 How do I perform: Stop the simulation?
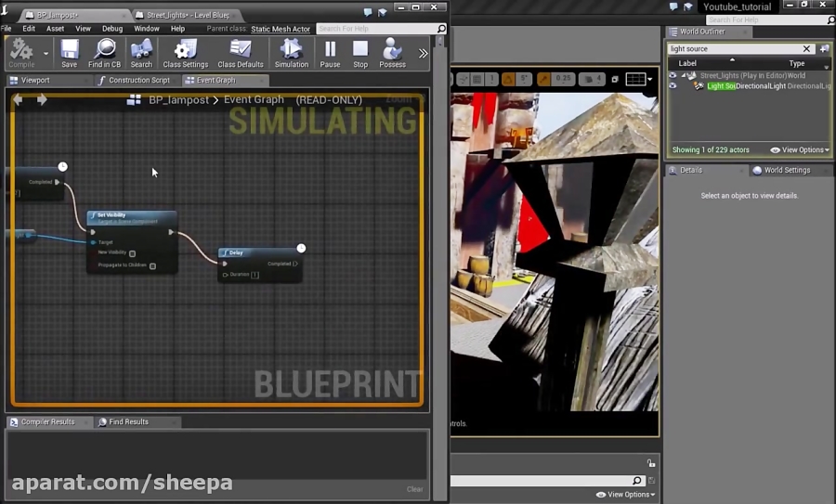[360, 53]
